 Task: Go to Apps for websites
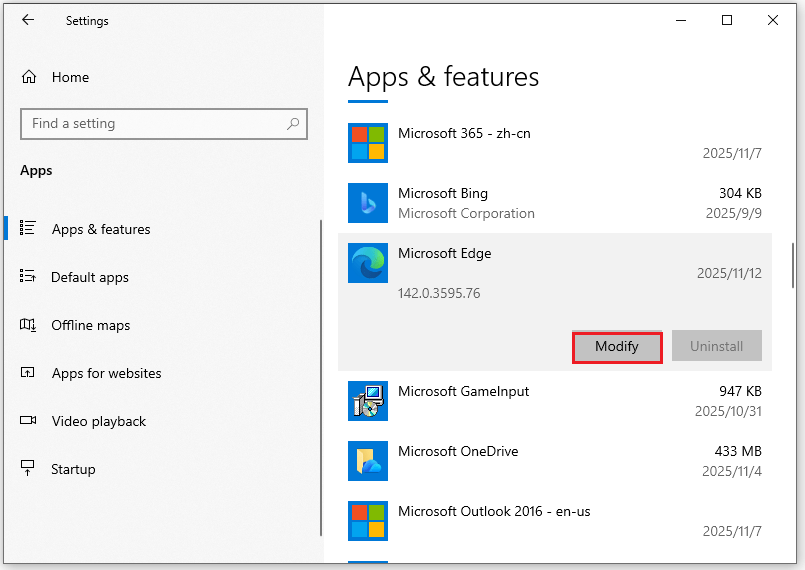click(x=106, y=373)
